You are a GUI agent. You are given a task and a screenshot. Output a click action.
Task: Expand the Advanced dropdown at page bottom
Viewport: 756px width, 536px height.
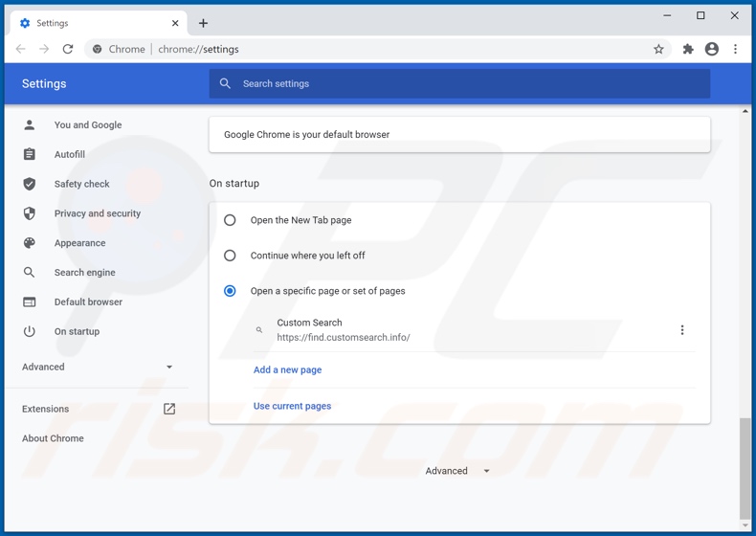(457, 471)
